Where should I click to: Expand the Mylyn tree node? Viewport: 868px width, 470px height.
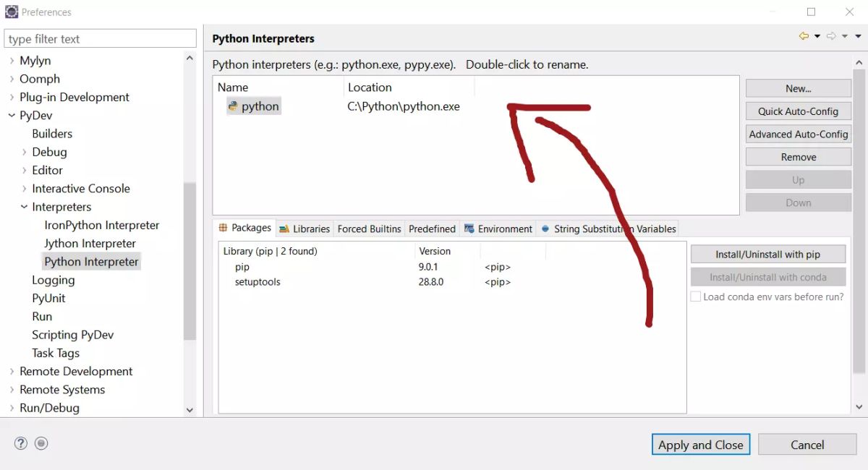(12, 61)
